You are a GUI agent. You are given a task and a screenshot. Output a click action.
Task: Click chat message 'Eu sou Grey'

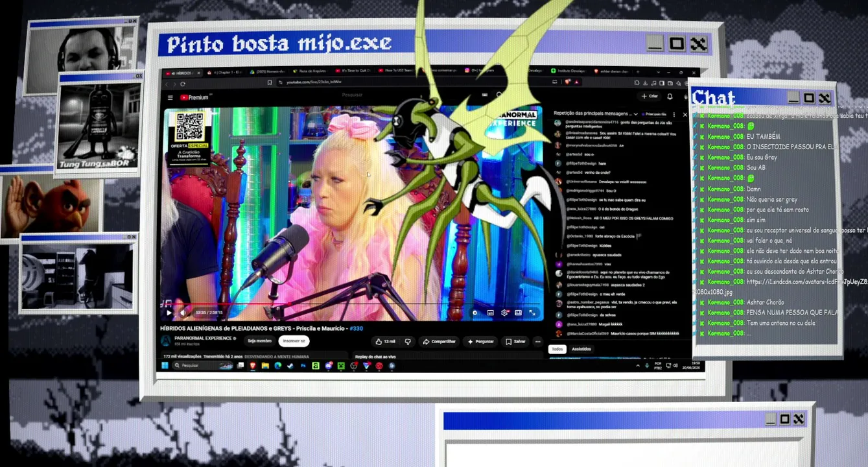762,157
